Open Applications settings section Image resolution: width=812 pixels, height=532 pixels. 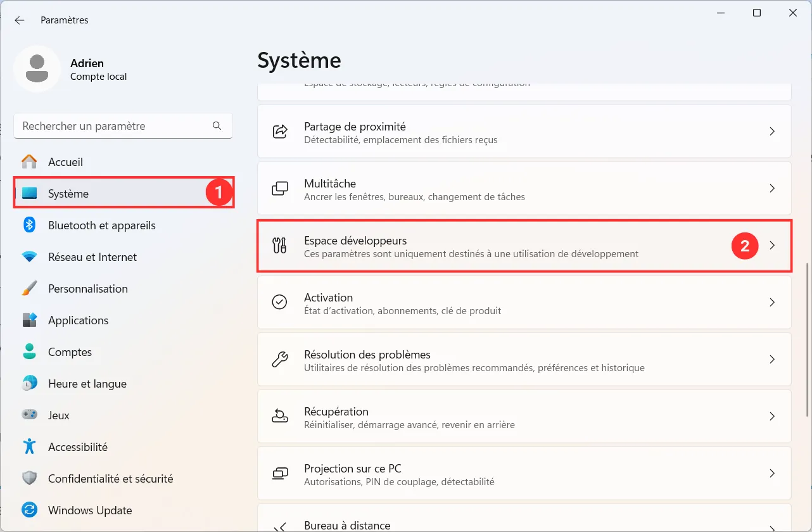click(x=123, y=320)
